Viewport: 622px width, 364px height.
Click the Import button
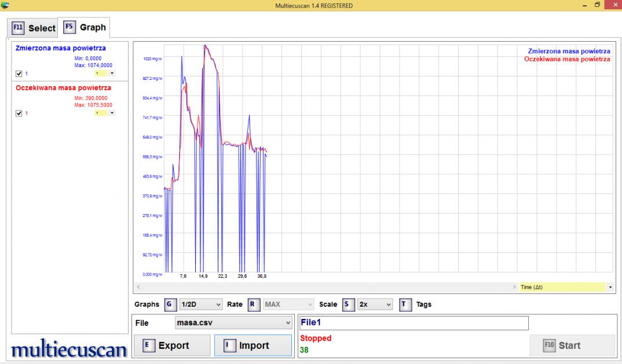tap(253, 345)
